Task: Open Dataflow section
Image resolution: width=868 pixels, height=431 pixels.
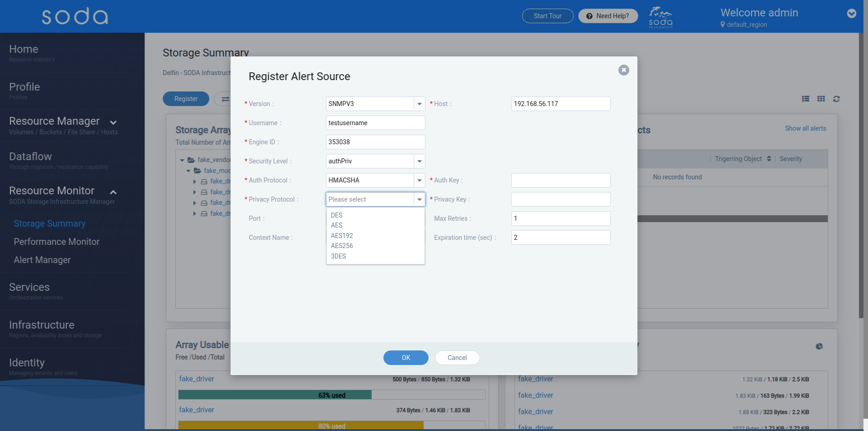Action: point(31,157)
